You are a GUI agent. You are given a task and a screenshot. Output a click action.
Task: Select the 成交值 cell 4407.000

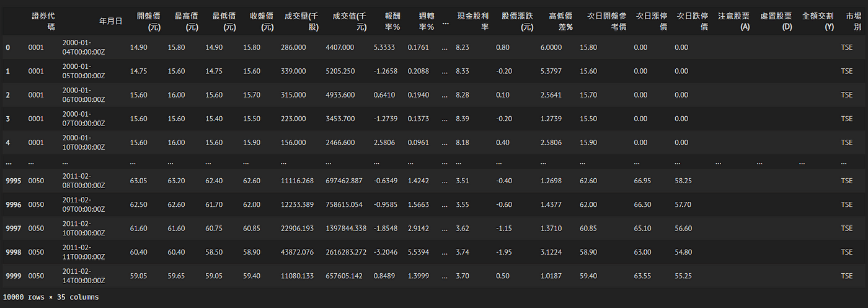coord(340,47)
